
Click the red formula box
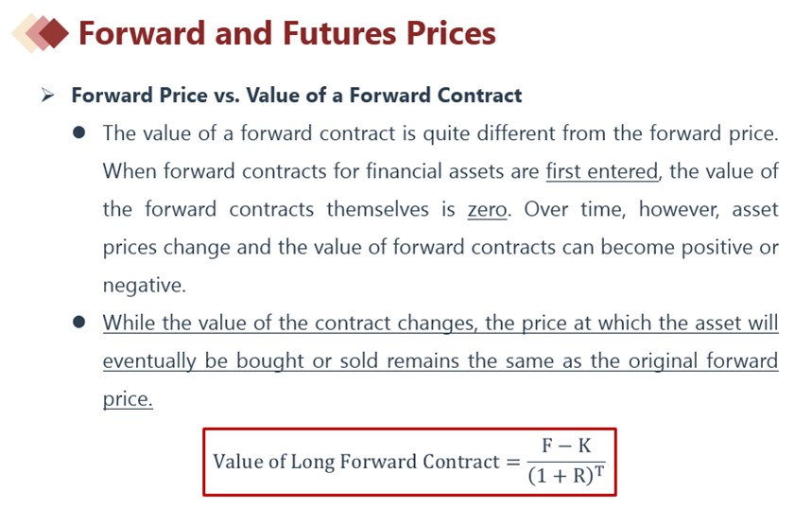pyautogui.click(x=409, y=462)
